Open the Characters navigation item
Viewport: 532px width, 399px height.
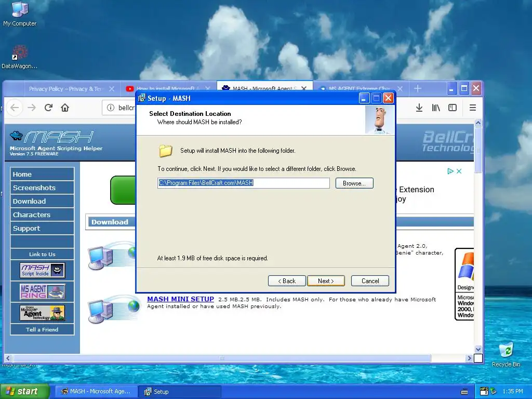click(42, 215)
